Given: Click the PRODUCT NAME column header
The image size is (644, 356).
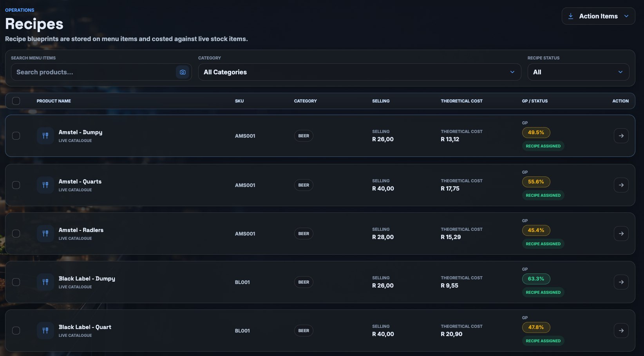Looking at the screenshot, I should [54, 101].
